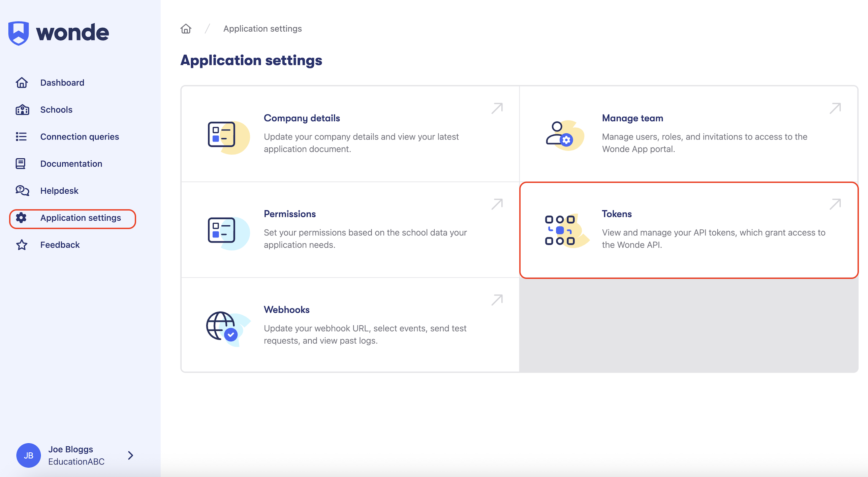Click the arrow icon on Permissions card
Image resolution: width=868 pixels, height=477 pixels.
497,204
